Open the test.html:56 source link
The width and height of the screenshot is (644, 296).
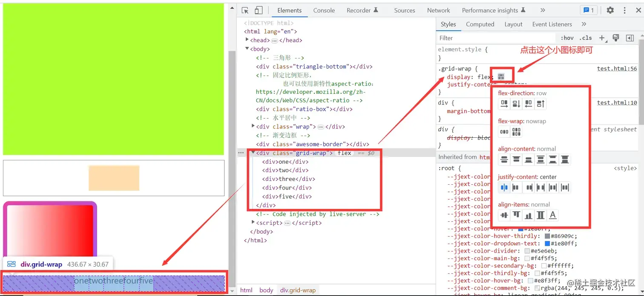pos(617,69)
